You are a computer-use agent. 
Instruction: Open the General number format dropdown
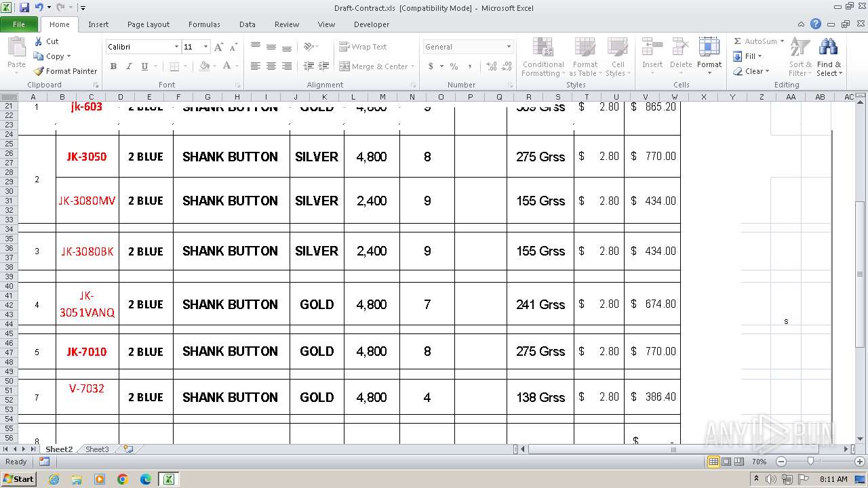point(509,47)
